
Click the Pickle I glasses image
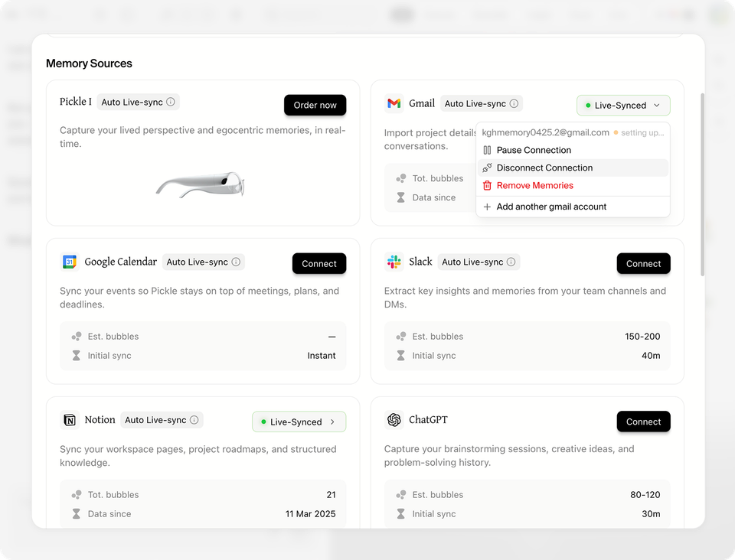click(x=201, y=184)
